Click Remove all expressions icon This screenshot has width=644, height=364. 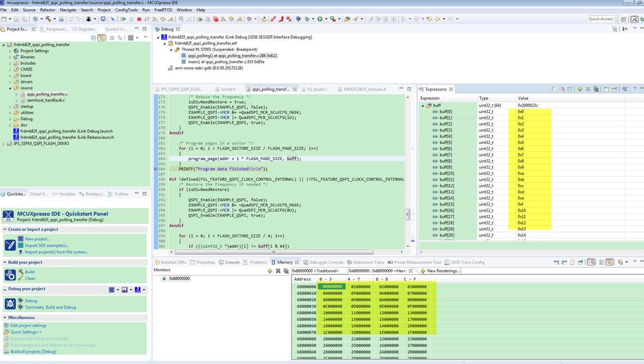[595, 89]
